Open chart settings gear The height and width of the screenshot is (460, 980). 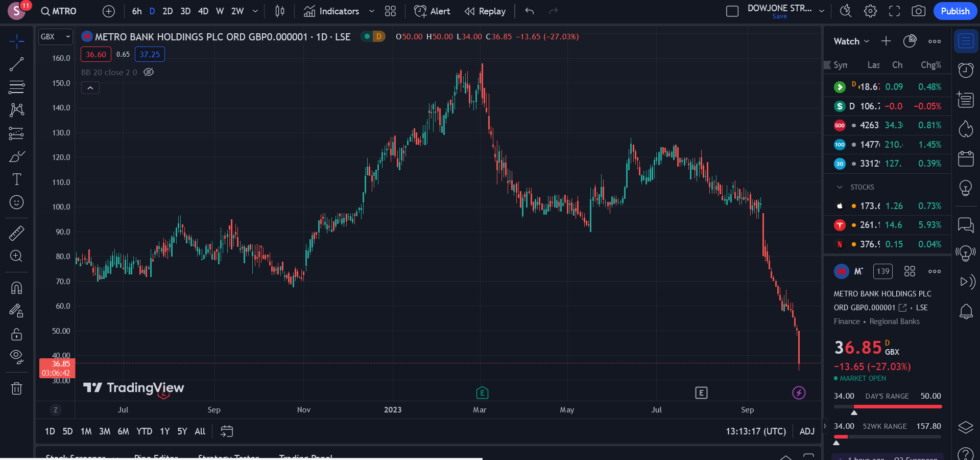[x=870, y=11]
